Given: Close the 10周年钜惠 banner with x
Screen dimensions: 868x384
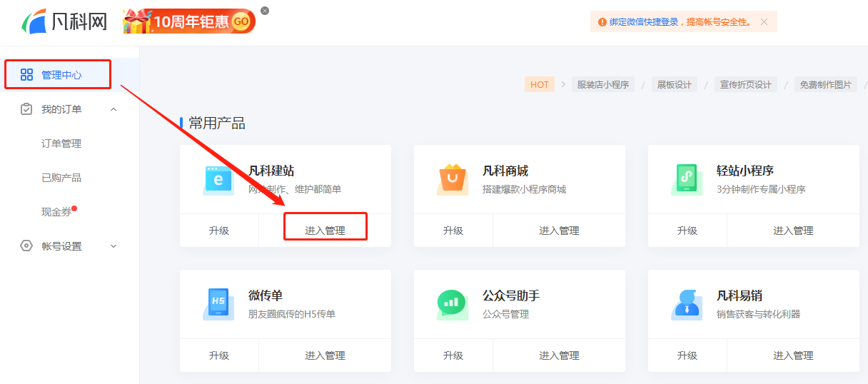Looking at the screenshot, I should click(x=265, y=11).
